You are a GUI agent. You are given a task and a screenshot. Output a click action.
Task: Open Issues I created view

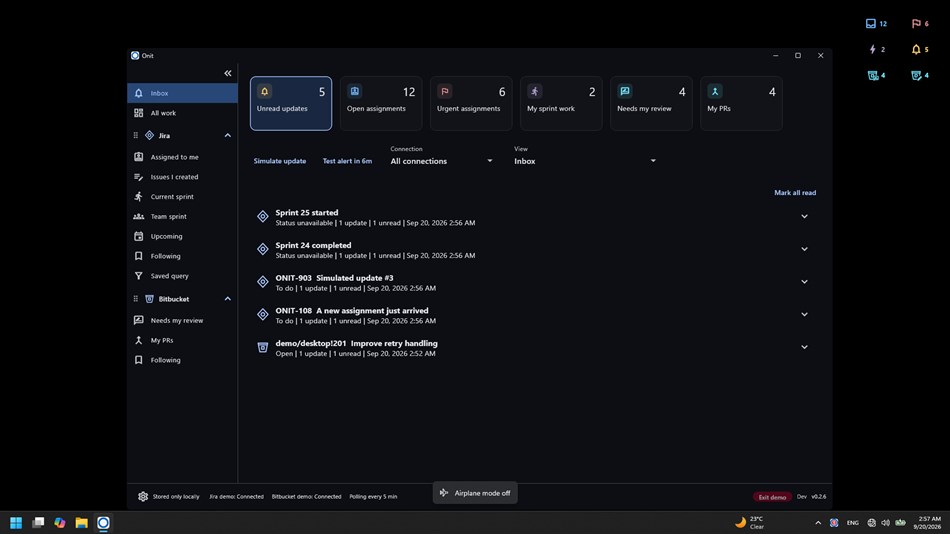point(182,177)
